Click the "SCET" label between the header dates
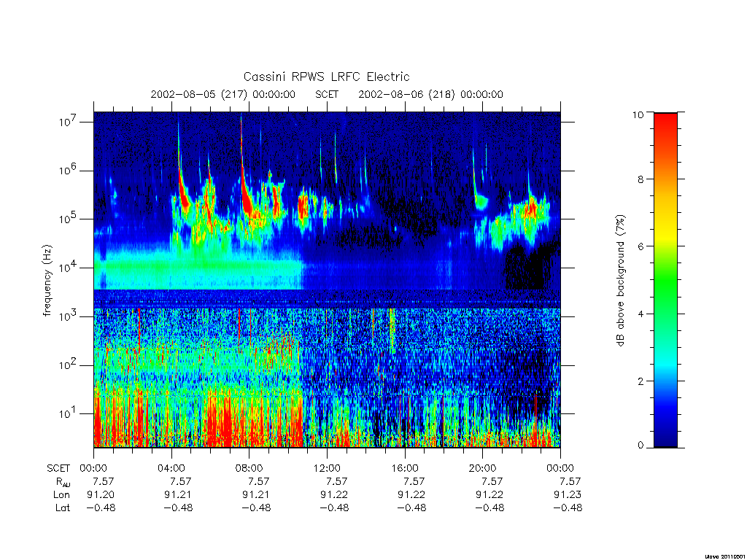 [x=327, y=94]
